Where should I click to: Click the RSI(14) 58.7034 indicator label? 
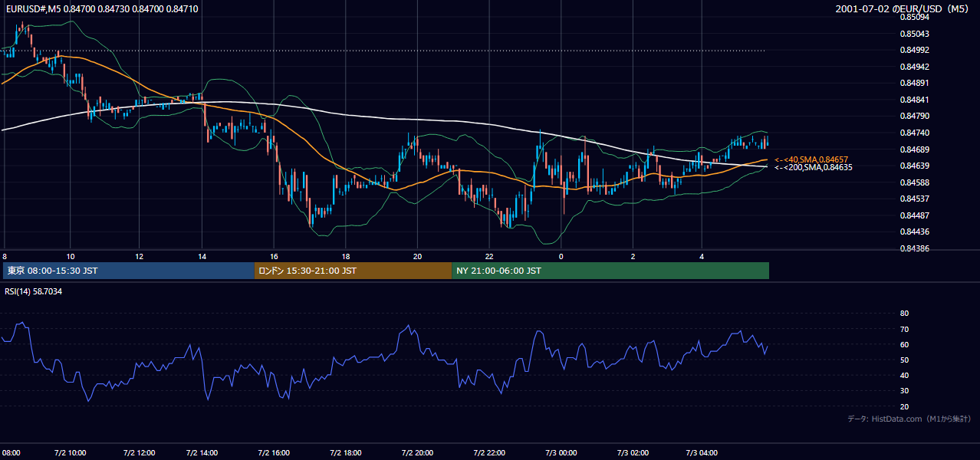click(x=34, y=291)
